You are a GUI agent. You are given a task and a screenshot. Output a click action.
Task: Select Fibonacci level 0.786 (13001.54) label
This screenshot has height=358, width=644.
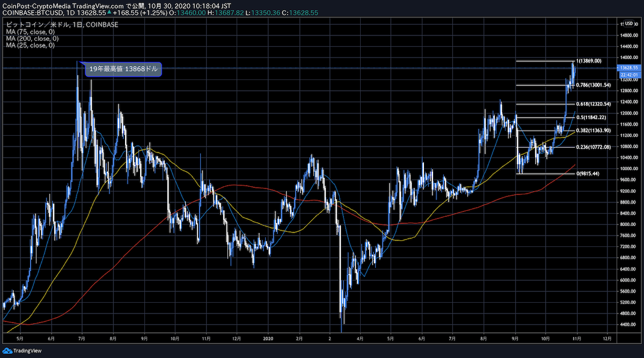pos(593,85)
